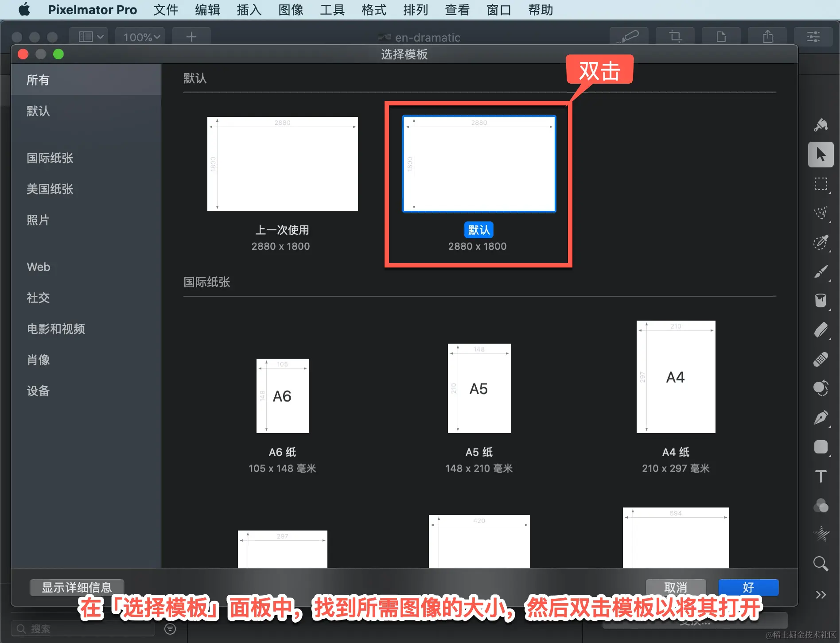The height and width of the screenshot is (643, 840).
Task: Select the Repair bandage tool
Action: pos(821,359)
